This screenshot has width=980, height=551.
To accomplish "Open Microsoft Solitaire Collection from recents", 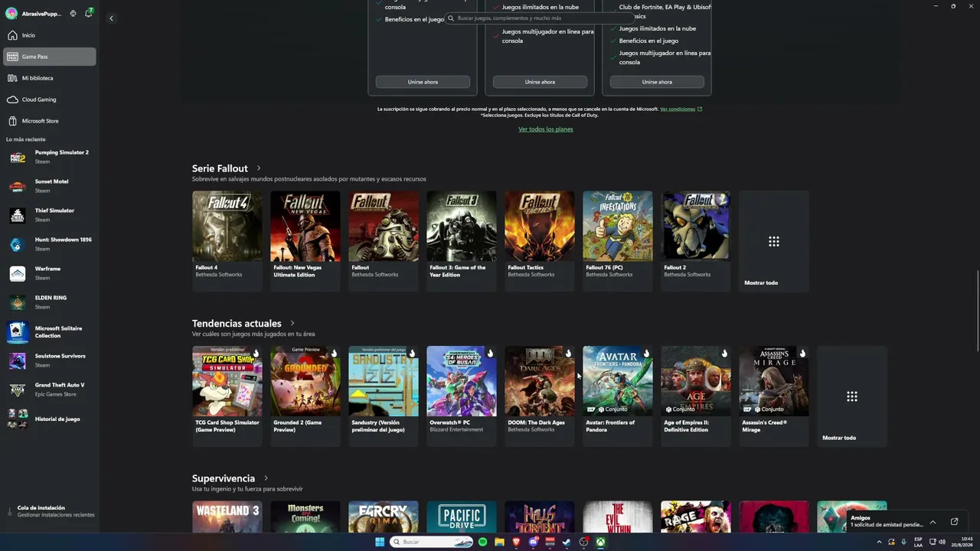I will 50,331.
